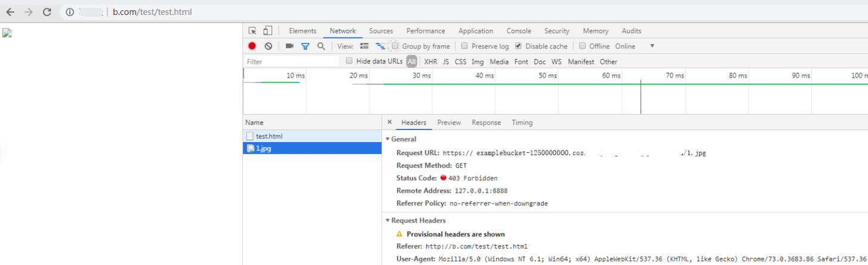Select the All filter type

[x=412, y=61]
